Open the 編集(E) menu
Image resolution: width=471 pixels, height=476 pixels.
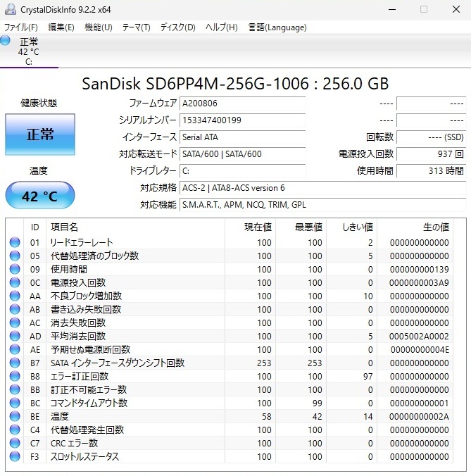click(x=61, y=27)
